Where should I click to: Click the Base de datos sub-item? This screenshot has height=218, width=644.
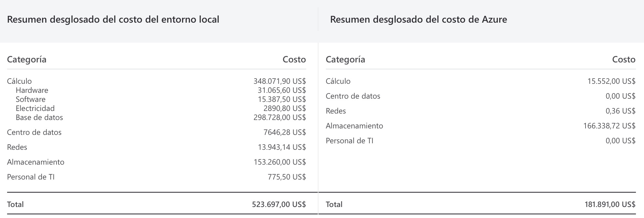(x=39, y=117)
